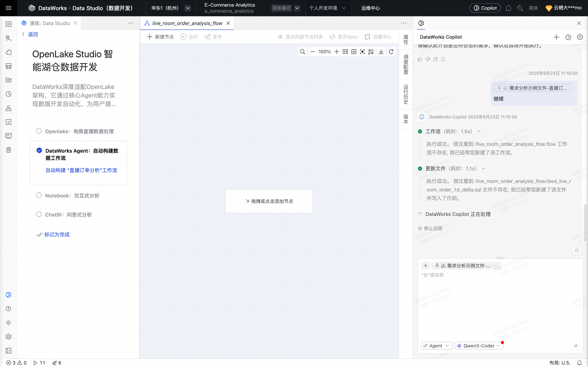Open the 调度配置 side tab
This screenshot has width=588, height=367.
(406, 64)
